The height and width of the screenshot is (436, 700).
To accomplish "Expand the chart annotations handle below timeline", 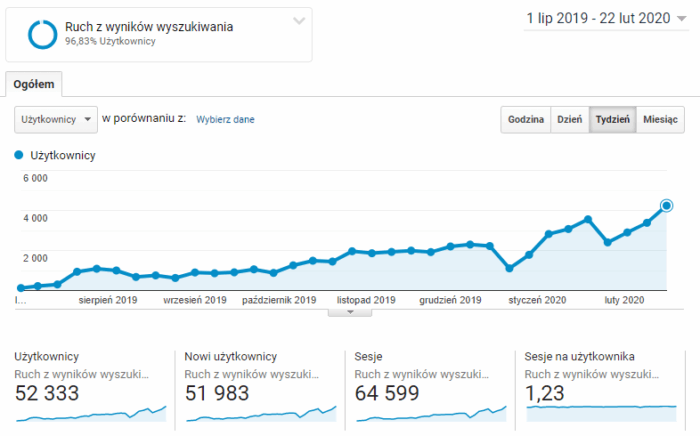I will 350,312.
